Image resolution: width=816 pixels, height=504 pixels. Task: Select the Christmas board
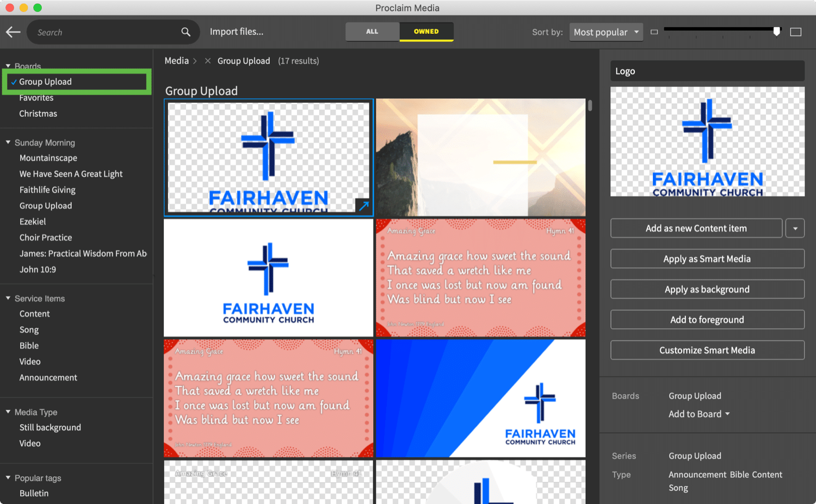click(38, 114)
